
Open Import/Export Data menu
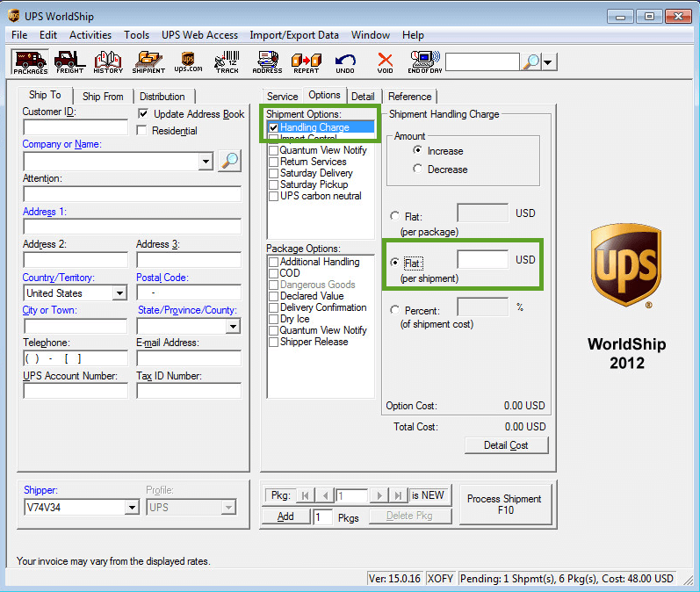point(294,35)
